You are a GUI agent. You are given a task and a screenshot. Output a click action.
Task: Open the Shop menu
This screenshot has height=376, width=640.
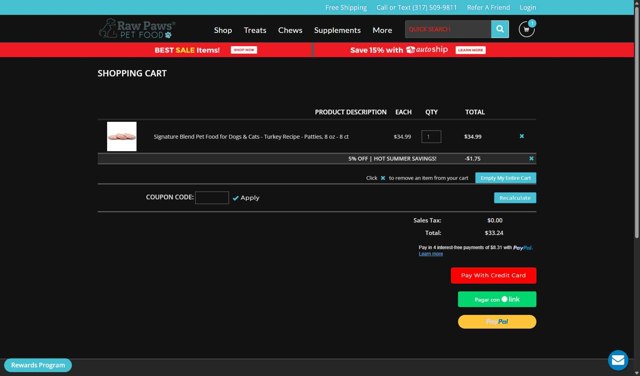(x=223, y=30)
